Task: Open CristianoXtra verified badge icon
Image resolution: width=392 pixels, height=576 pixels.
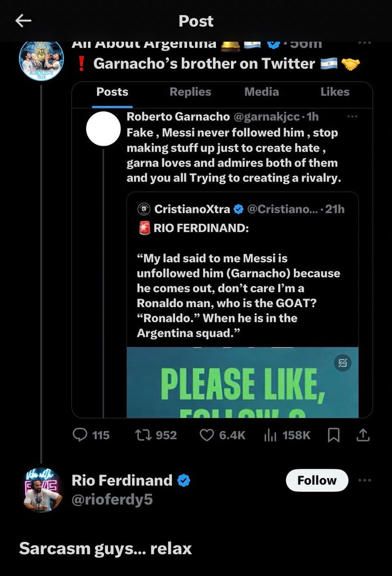Action: pyautogui.click(x=238, y=209)
